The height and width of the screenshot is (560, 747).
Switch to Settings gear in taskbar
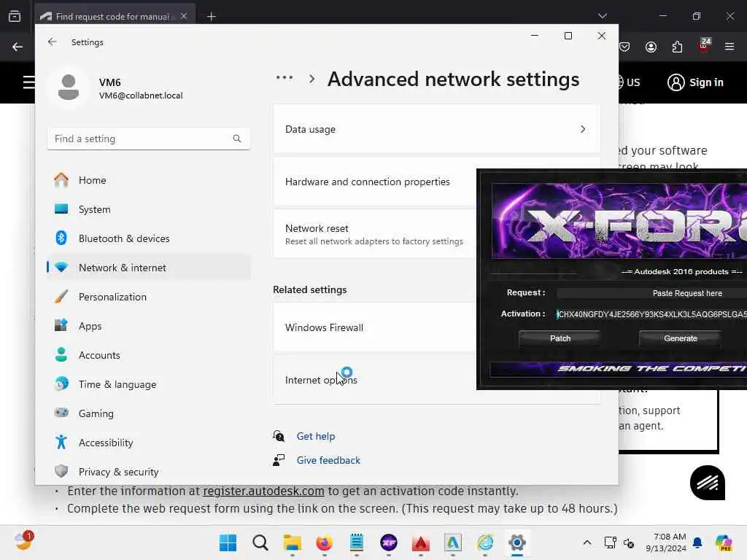click(x=517, y=542)
